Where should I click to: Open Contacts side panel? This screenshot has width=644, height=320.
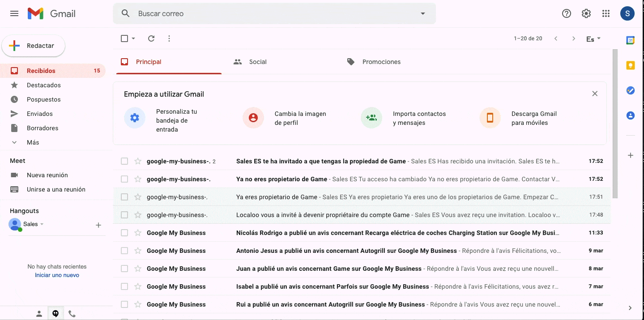point(631,115)
